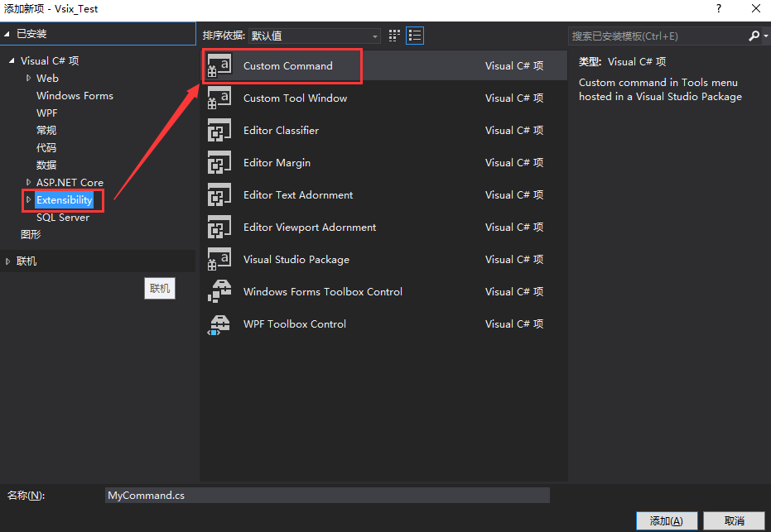
Task: Expand the Web tree node
Action: click(x=28, y=78)
